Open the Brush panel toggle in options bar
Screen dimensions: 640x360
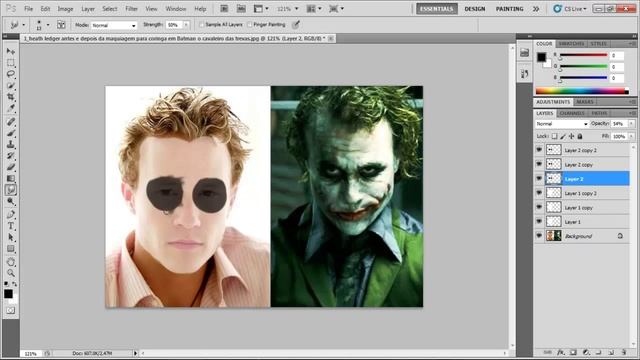61,25
